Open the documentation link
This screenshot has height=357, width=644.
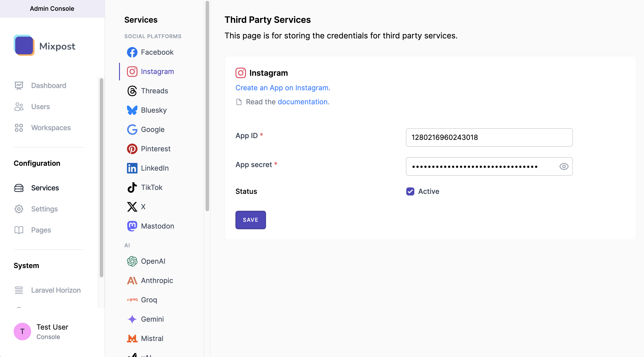[x=302, y=102]
